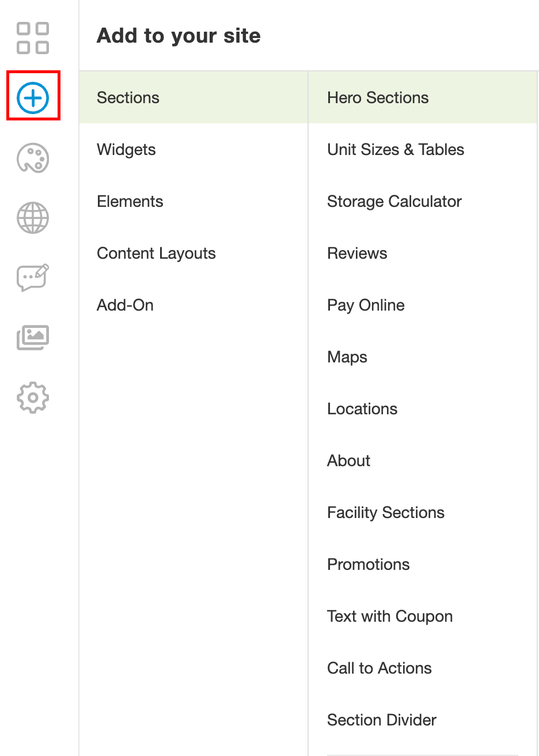
Task: Select Unit Sizes & Tables option
Action: click(x=396, y=150)
